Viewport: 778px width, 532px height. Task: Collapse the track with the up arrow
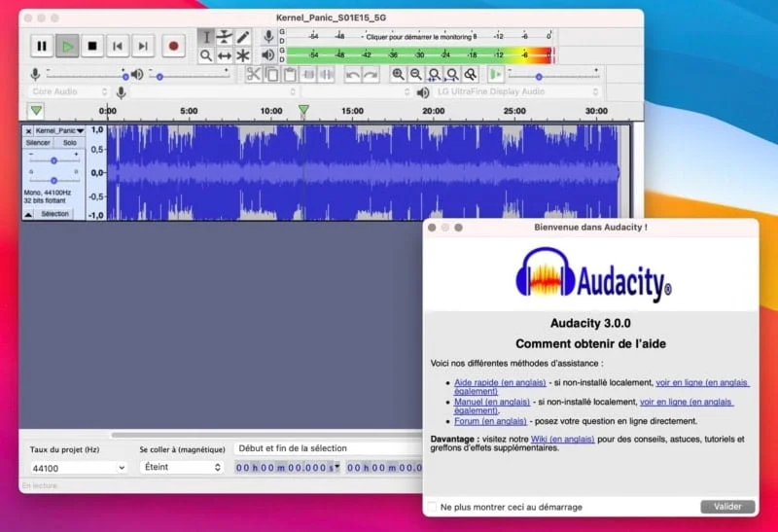click(x=28, y=214)
